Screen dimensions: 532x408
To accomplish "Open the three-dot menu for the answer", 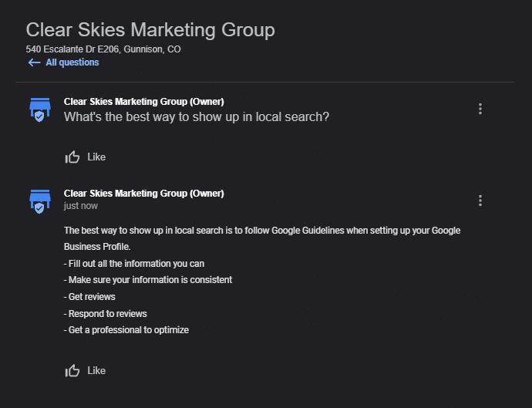I will (x=480, y=201).
